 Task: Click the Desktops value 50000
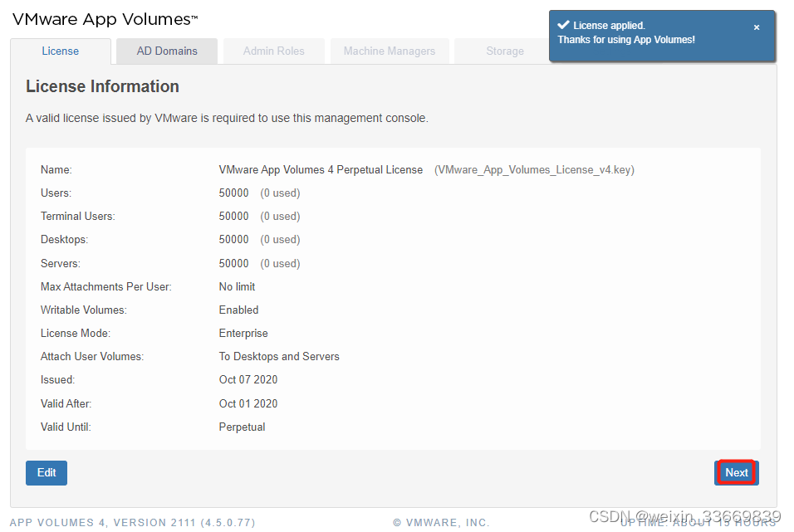tap(233, 240)
